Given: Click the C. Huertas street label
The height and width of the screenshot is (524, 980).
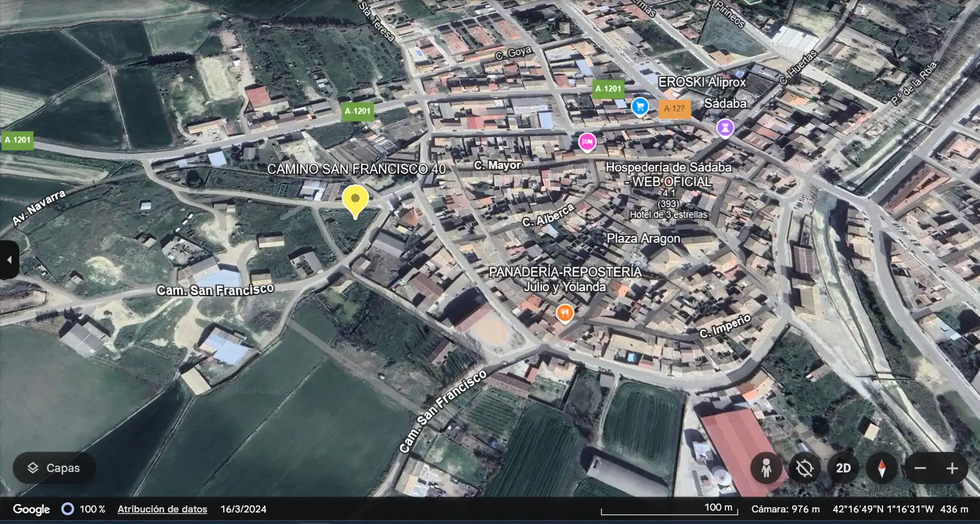Looking at the screenshot, I should [798, 67].
